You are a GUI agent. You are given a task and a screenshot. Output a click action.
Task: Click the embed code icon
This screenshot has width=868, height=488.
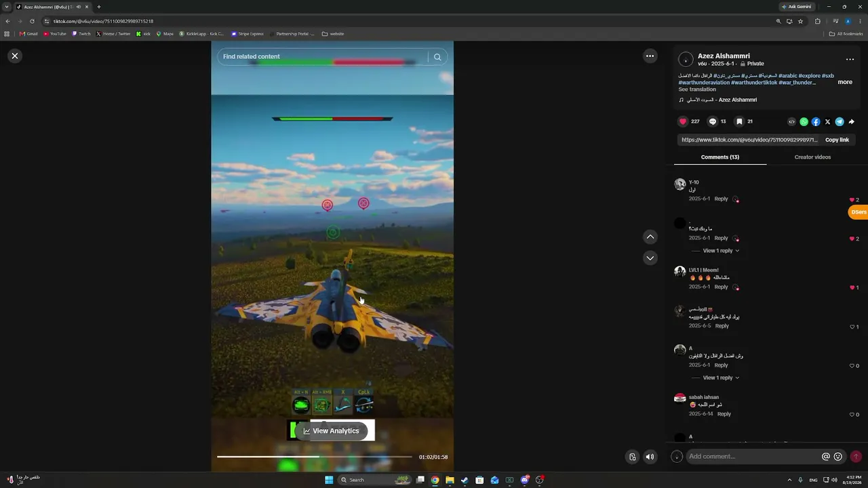pyautogui.click(x=791, y=122)
